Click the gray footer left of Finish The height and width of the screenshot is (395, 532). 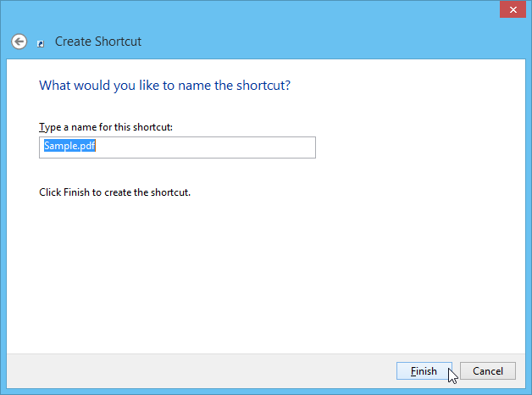click(212, 371)
